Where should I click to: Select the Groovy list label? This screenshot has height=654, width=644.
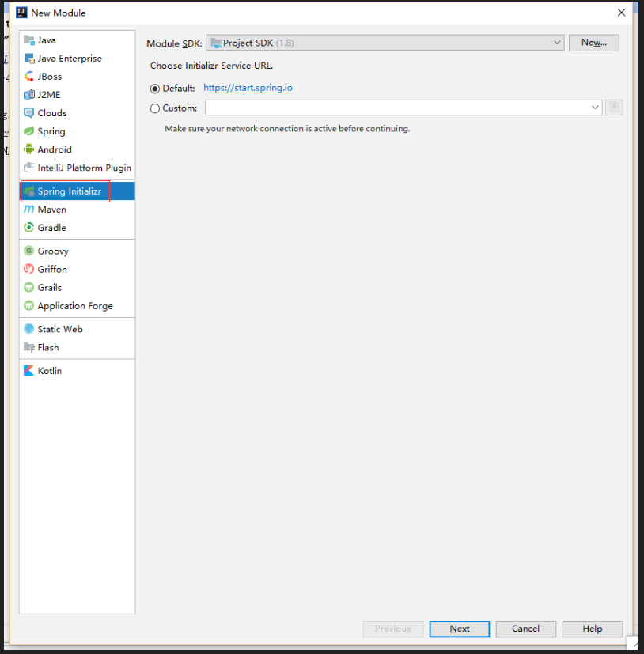coord(53,251)
